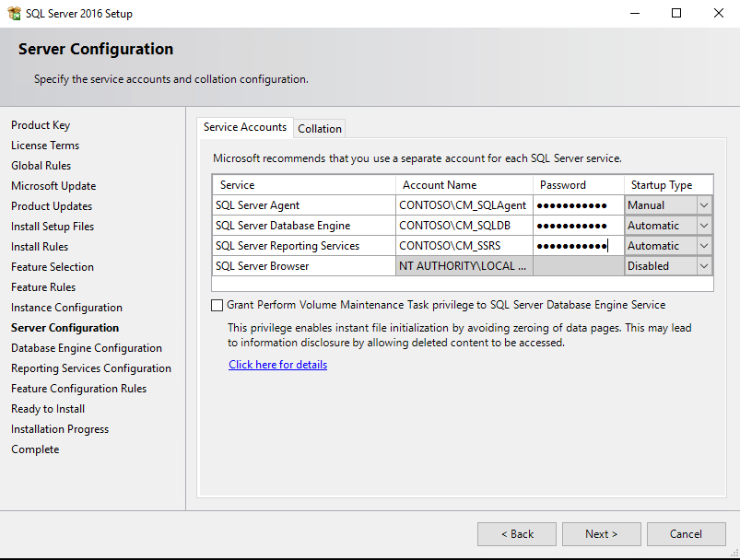
Task: Click Database Engine Configuration step in sidebar
Action: (87, 348)
